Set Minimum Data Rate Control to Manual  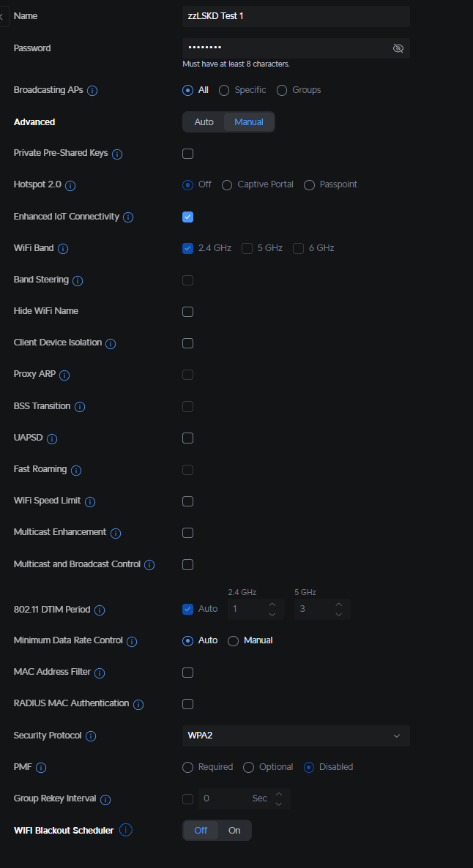click(x=234, y=641)
